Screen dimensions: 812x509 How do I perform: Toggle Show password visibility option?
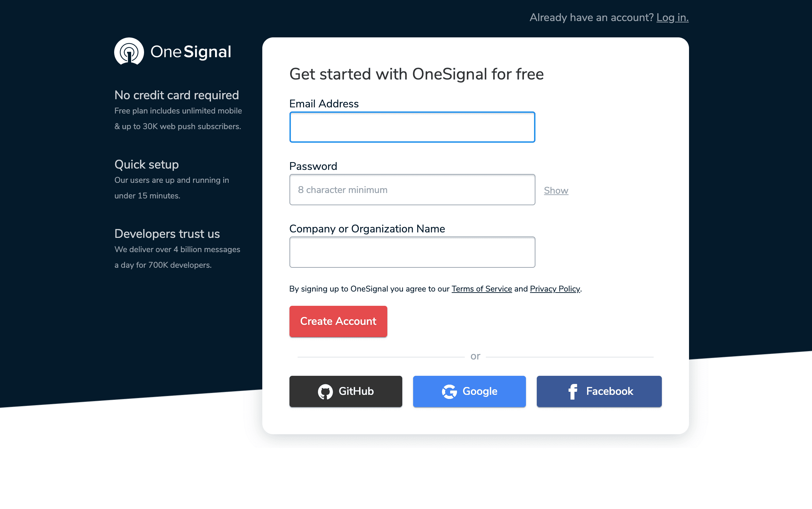pyautogui.click(x=555, y=189)
